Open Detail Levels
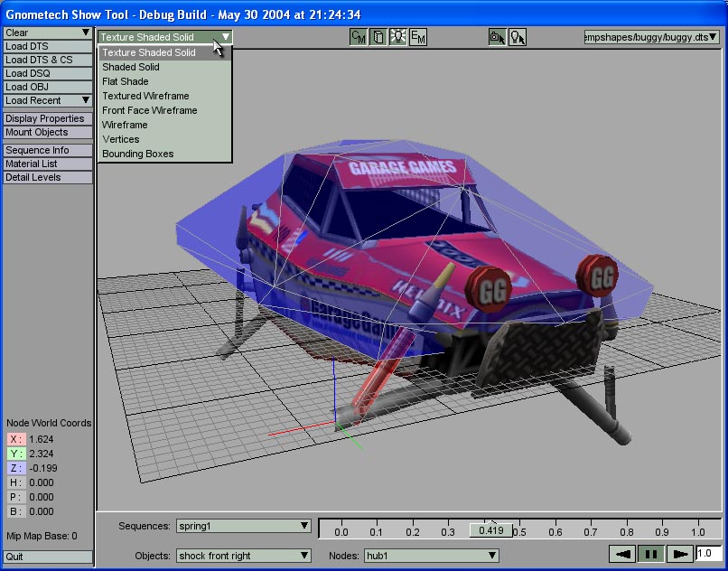The image size is (728, 571). (x=47, y=177)
